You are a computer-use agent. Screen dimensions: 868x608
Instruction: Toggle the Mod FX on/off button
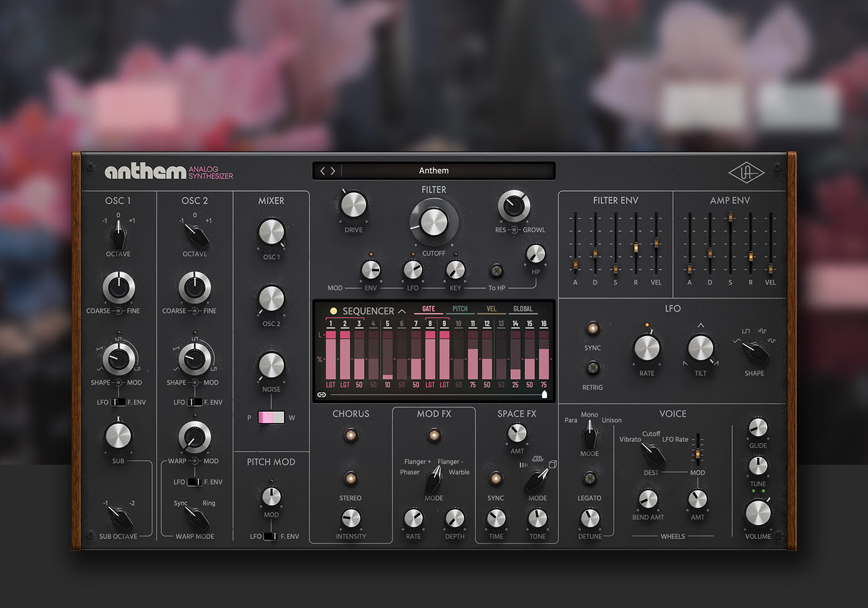click(x=434, y=436)
